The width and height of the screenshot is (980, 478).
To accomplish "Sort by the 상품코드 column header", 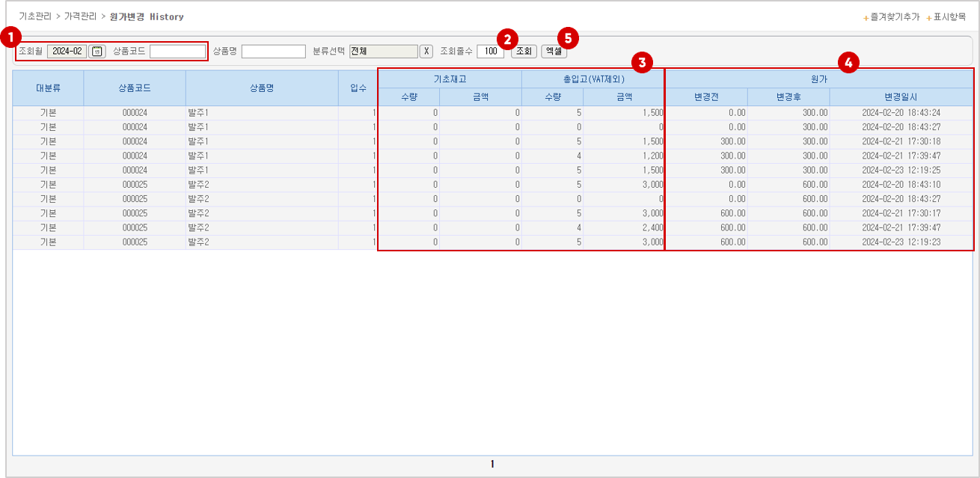I will tap(135, 88).
